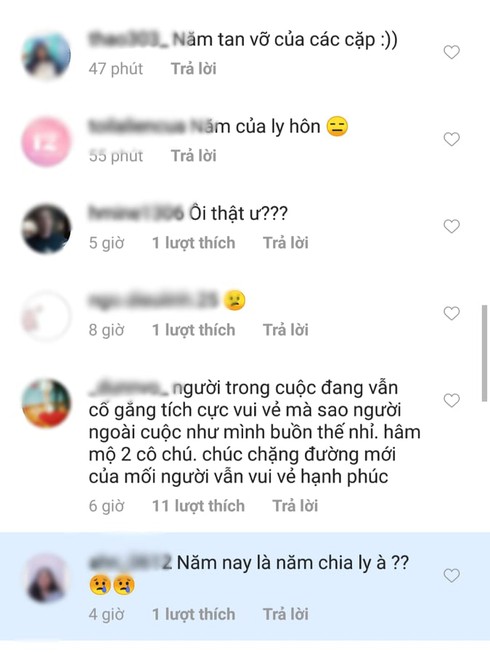Tap 'Trả lời' under 'Ôi thật ư???'
490x653 pixels.
286,243
